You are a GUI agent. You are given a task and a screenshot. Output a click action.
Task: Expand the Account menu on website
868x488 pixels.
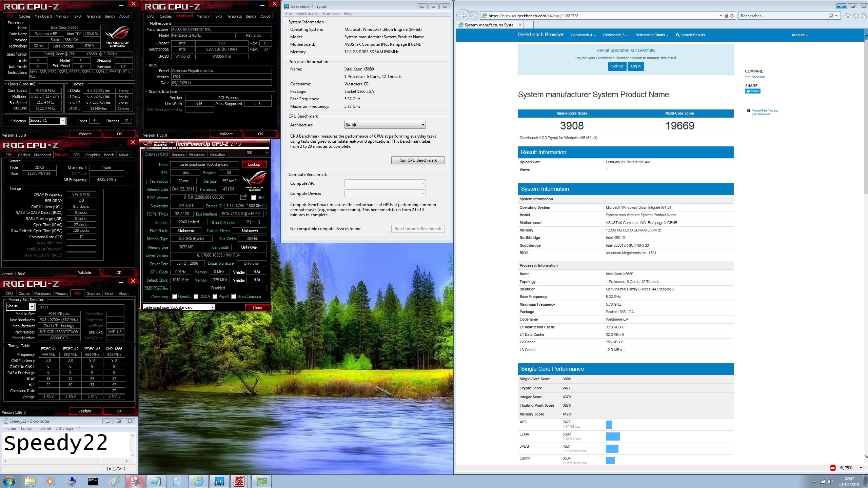click(800, 35)
